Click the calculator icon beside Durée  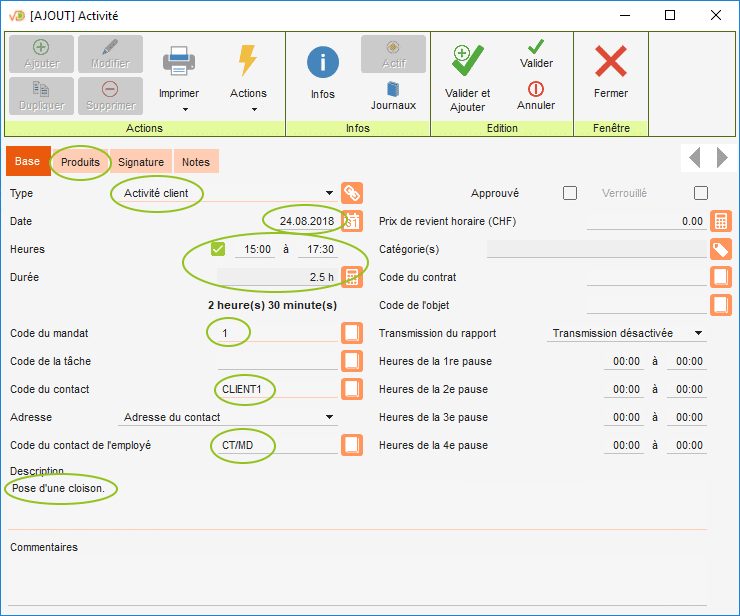(352, 277)
